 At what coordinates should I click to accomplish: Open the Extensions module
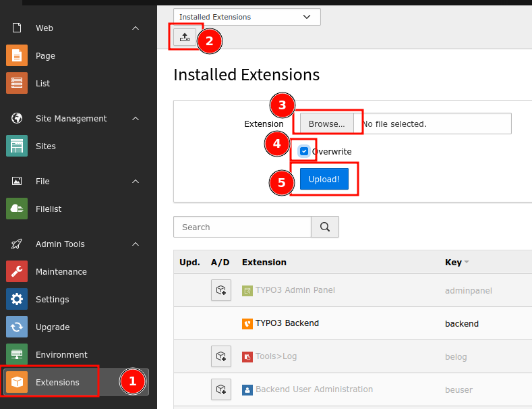click(x=76, y=382)
